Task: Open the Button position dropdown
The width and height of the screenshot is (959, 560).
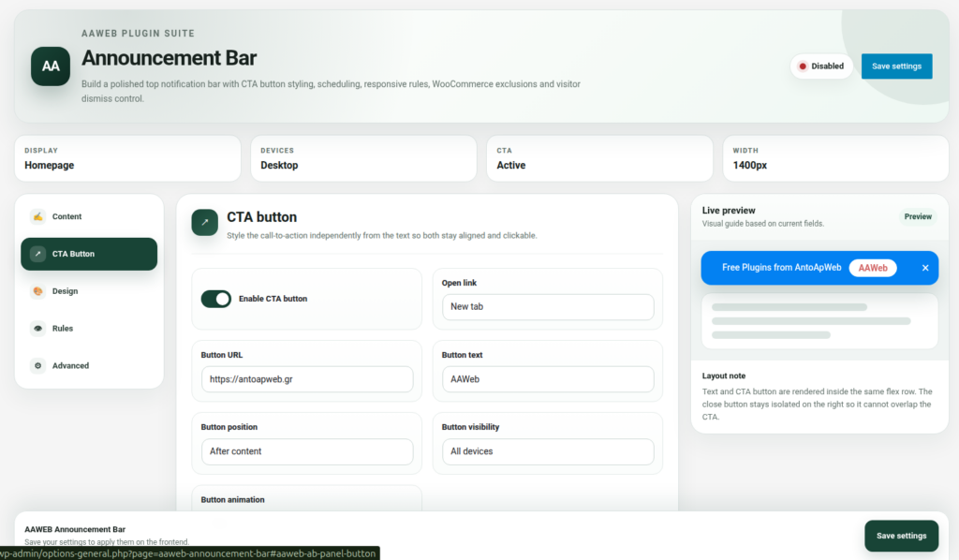Action: pos(307,451)
